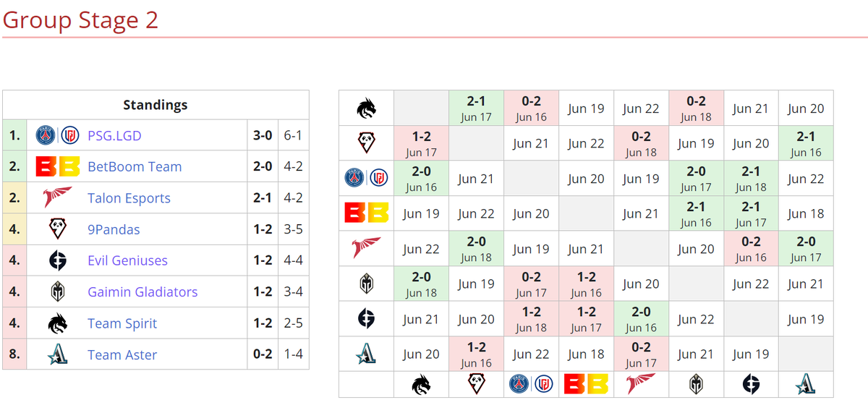Click BetBoom logo in crosstable bottom row
Viewport: 868px width, 413px height.
pyautogui.click(x=586, y=384)
